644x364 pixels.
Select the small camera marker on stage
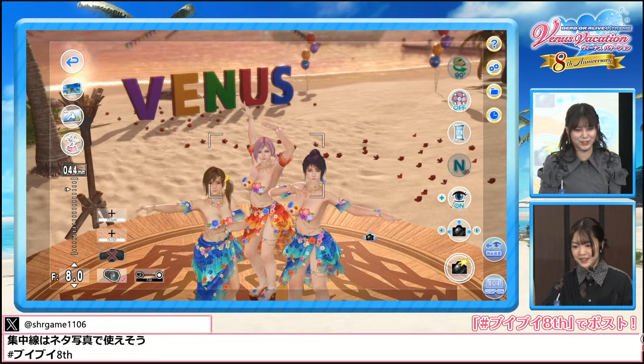[370, 237]
